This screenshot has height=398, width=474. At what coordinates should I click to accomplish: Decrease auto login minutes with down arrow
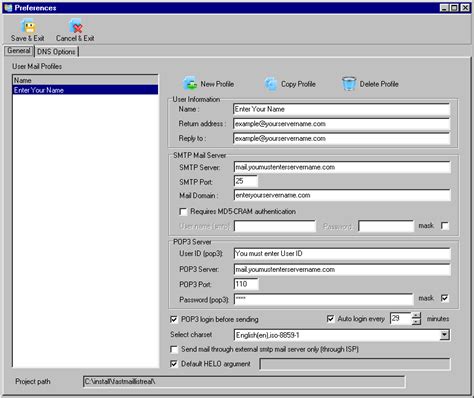(416, 322)
